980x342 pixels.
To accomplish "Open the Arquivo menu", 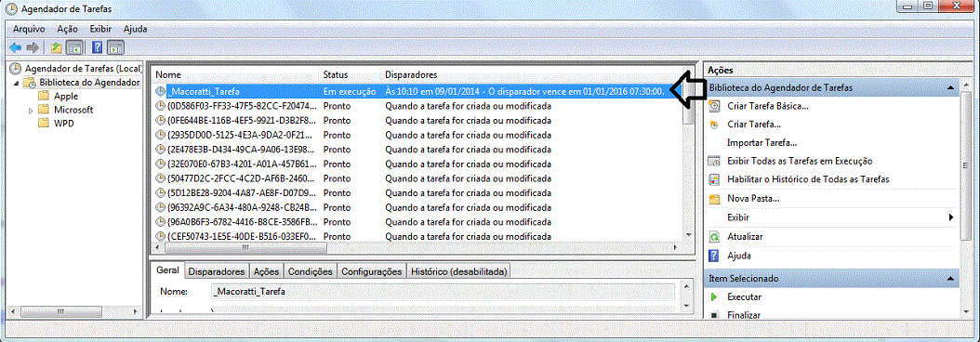I will tap(29, 29).
